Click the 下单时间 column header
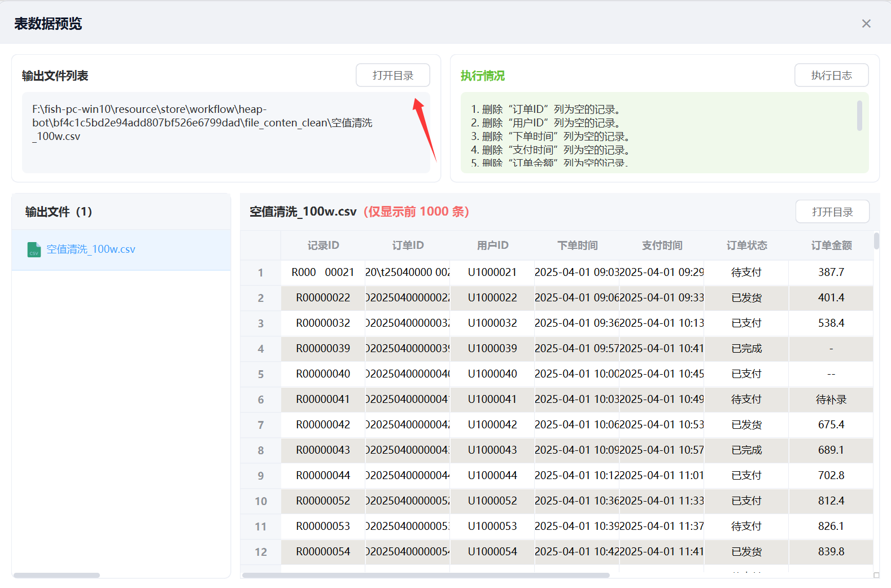The width and height of the screenshot is (891, 588). (577, 245)
